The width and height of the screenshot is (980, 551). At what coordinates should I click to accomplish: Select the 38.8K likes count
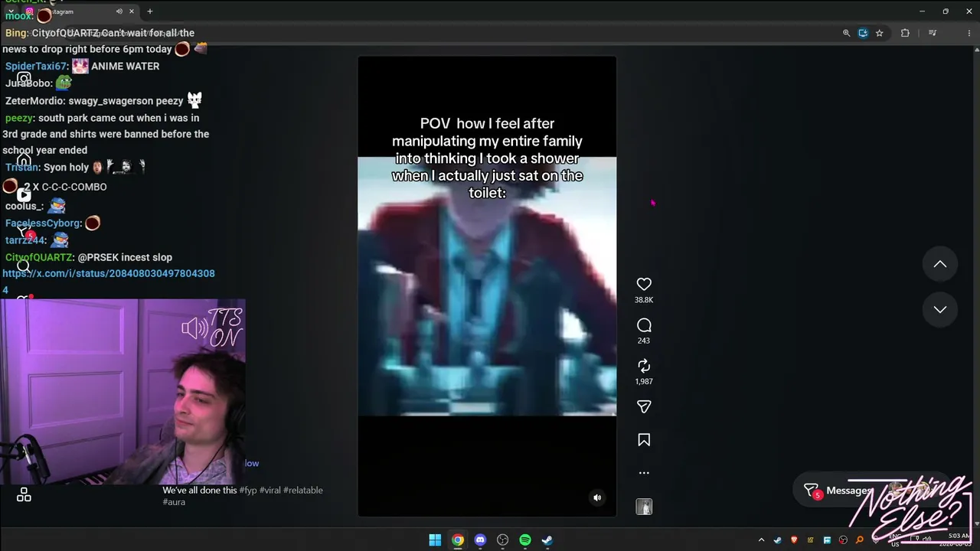(x=644, y=300)
